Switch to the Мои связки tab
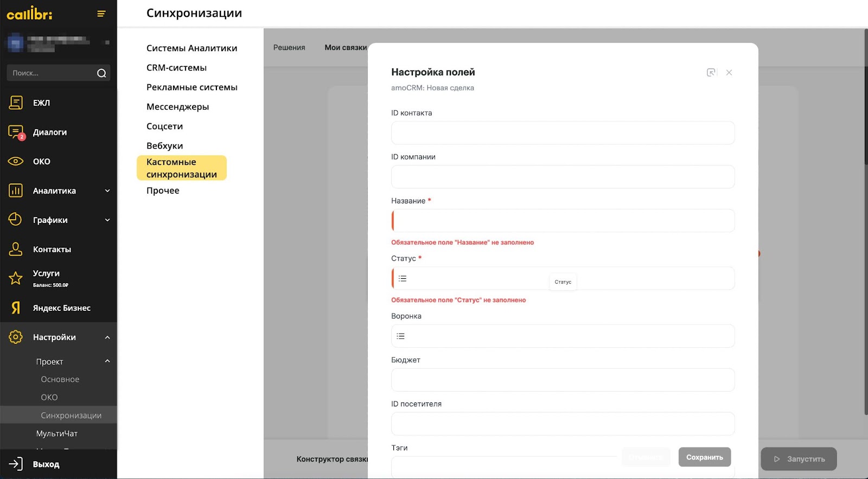Screen dimensions: 868x479 point(346,48)
